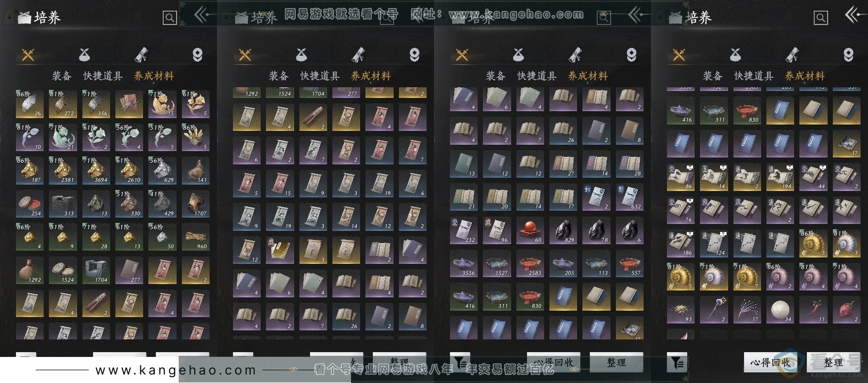Select the fireworks item with count 17

click(747, 310)
